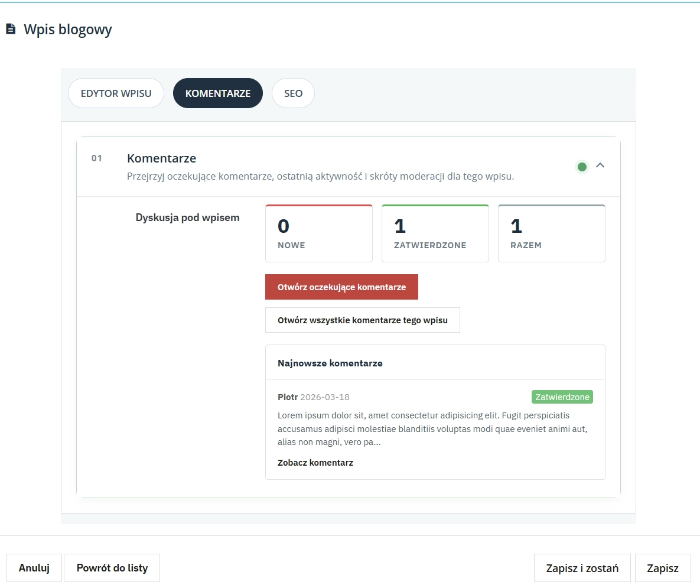Click the "Zapisz" button
Image resolution: width=700 pixels, height=588 pixels.
point(663,567)
